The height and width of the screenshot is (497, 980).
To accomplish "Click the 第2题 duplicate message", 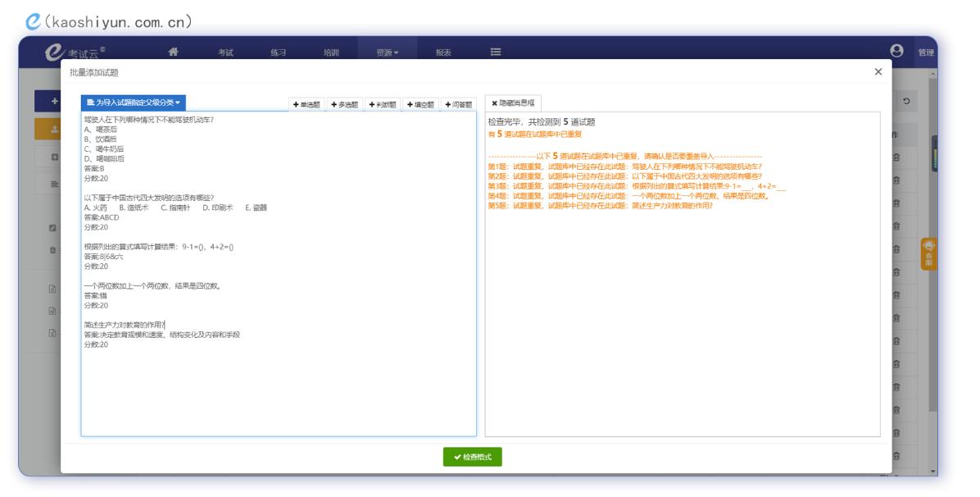I will coord(625,176).
